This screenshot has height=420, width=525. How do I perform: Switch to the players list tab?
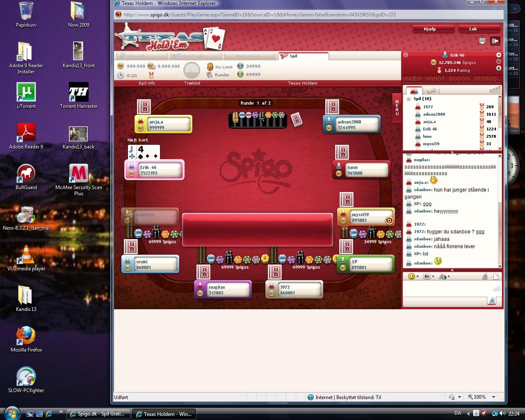tap(414, 91)
